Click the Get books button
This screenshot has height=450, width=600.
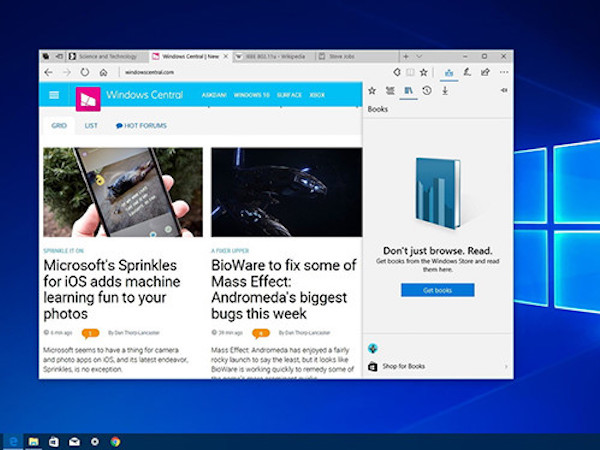coord(437,290)
